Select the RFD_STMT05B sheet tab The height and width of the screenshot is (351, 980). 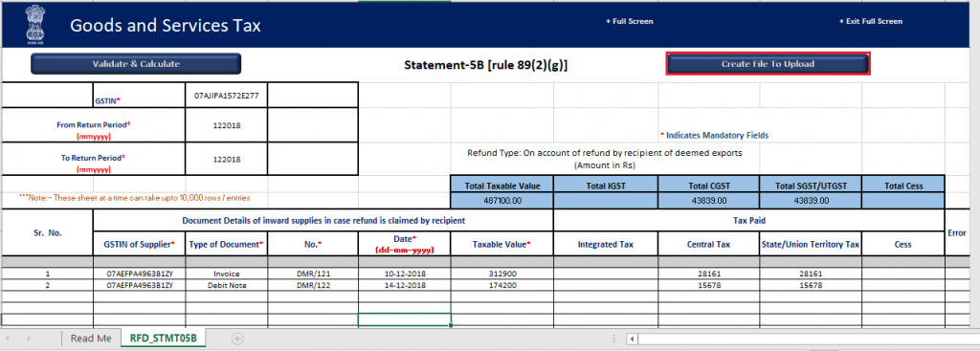163,338
